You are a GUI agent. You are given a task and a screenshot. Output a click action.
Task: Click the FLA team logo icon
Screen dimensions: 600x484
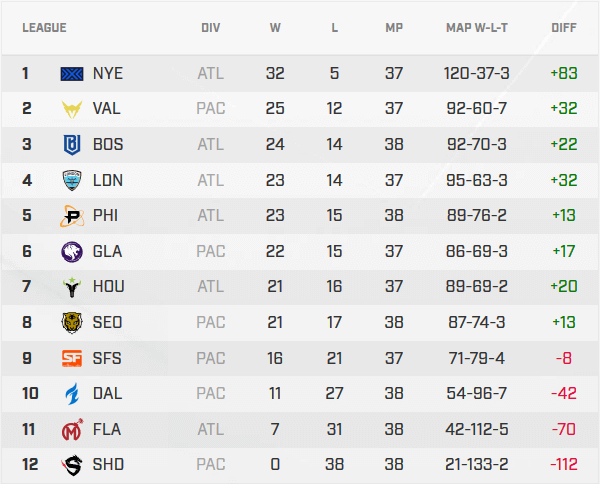tap(73, 429)
